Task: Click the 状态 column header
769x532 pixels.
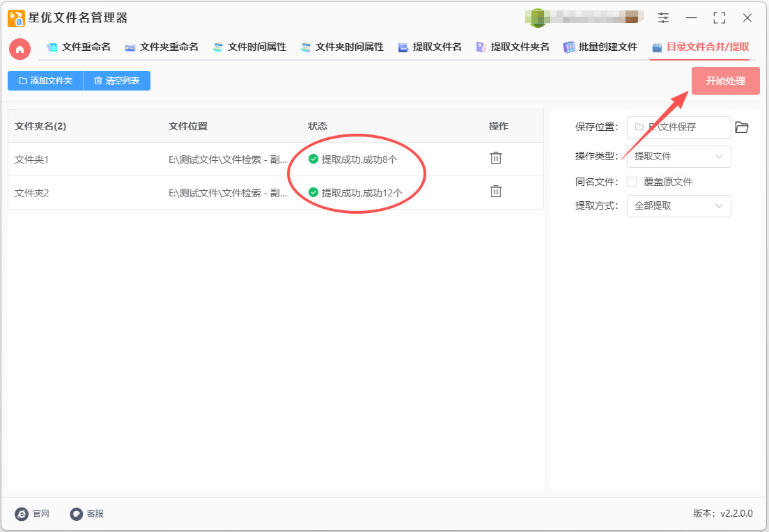Action: pyautogui.click(x=318, y=126)
